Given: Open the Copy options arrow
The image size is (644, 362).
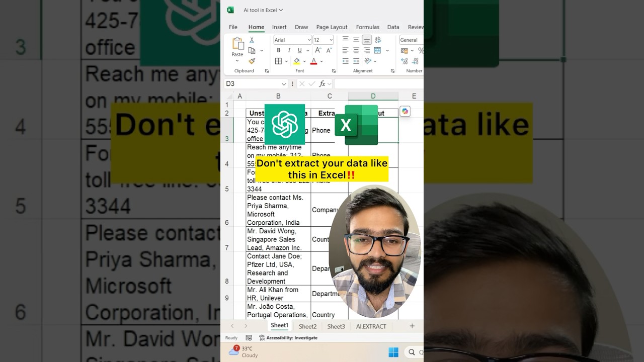Looking at the screenshot, I should 261,50.
